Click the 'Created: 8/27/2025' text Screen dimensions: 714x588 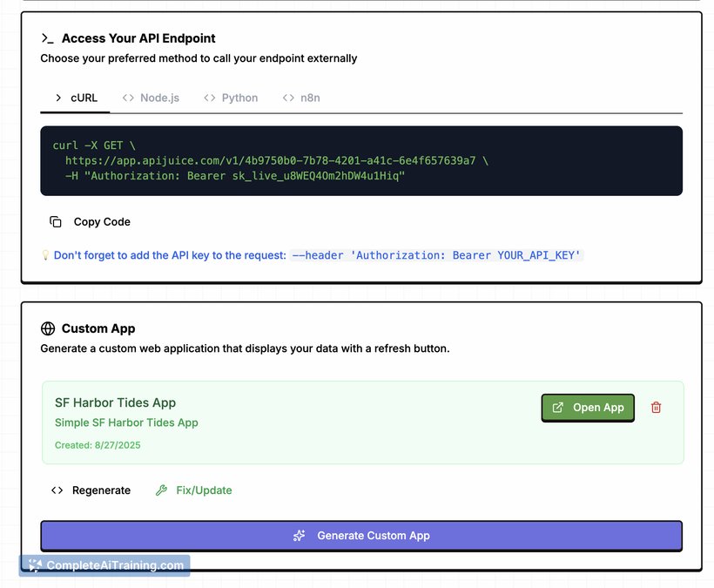point(98,445)
